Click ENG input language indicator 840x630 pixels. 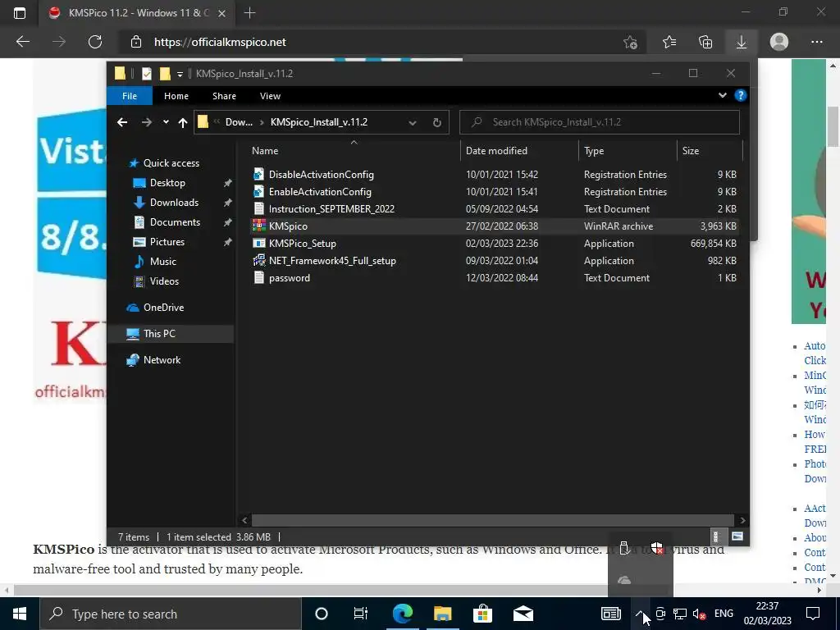(724, 614)
